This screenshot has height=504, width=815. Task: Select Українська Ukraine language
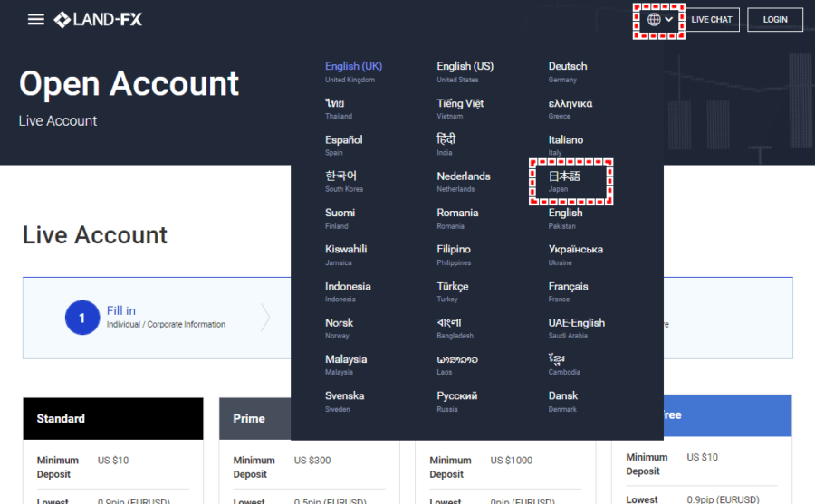575,254
